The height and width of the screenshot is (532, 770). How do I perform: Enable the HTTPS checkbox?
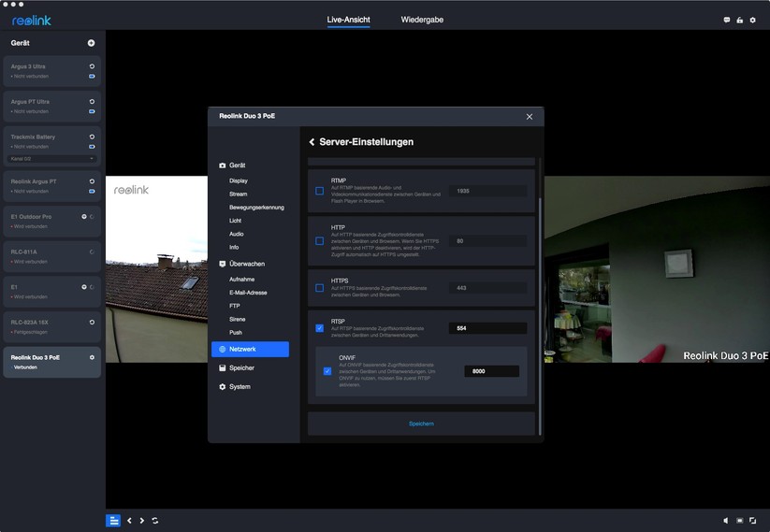[x=320, y=288]
